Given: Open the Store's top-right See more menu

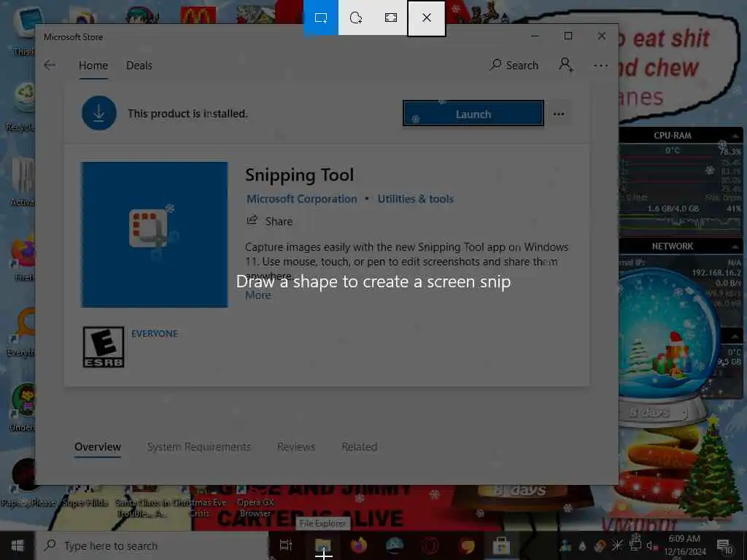Looking at the screenshot, I should pos(601,65).
